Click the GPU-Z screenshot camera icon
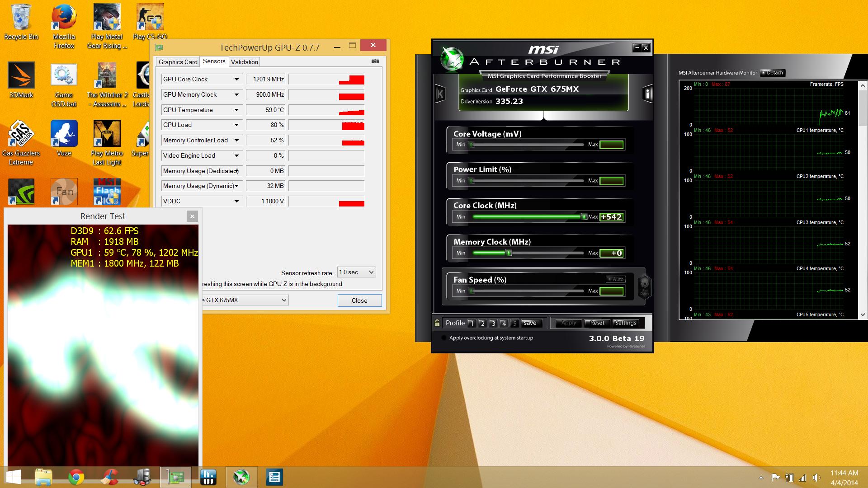 pos(375,61)
